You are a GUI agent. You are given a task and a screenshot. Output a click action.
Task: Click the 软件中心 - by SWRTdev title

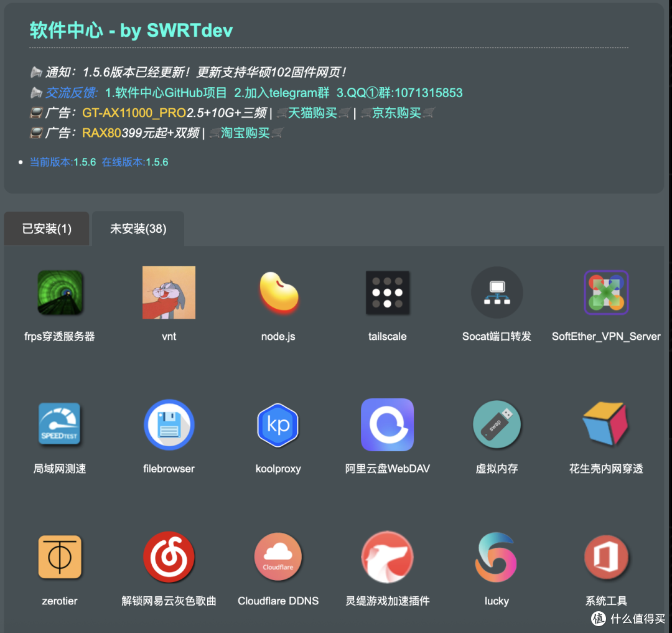[131, 30]
